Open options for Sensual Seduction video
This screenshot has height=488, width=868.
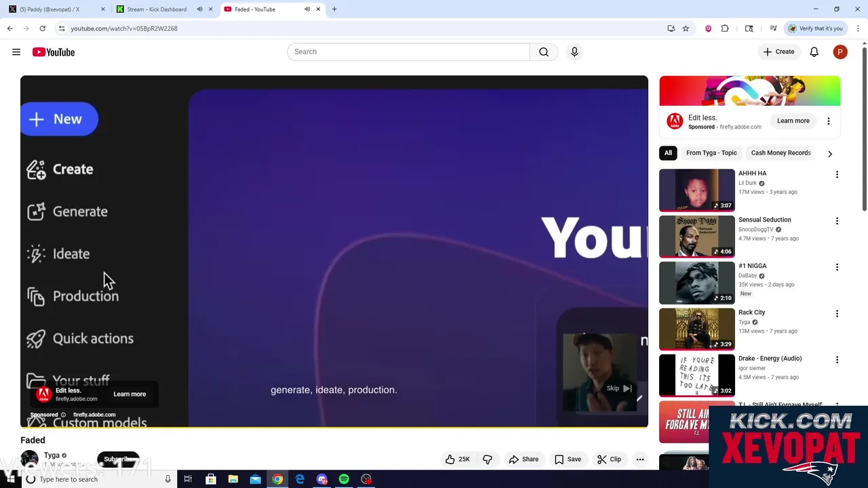(x=837, y=221)
